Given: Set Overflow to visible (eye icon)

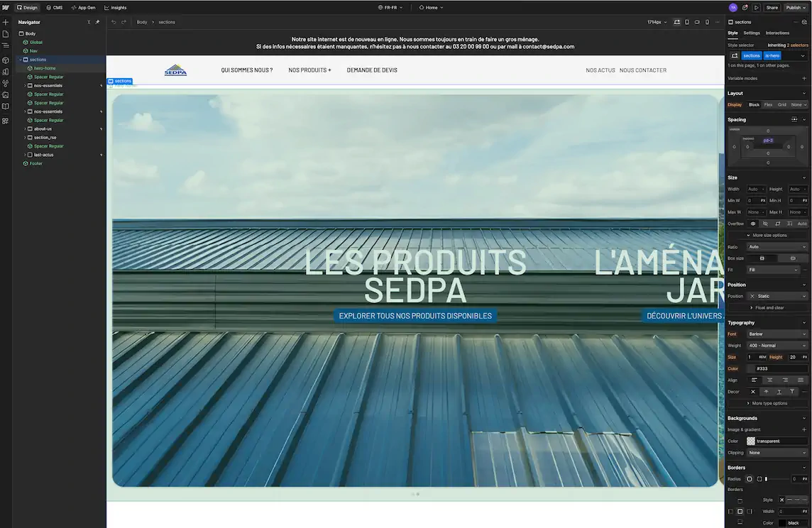Looking at the screenshot, I should [754, 224].
